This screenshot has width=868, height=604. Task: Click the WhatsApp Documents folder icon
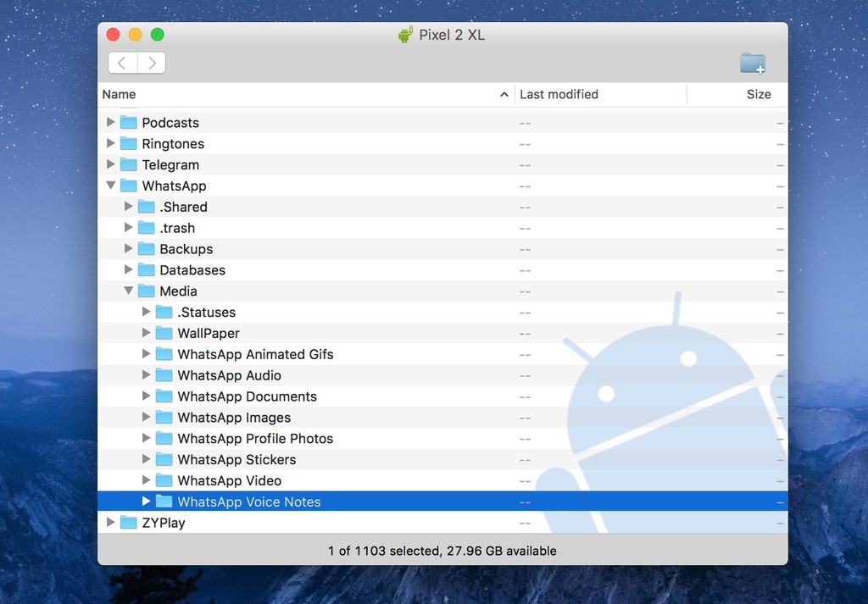164,396
